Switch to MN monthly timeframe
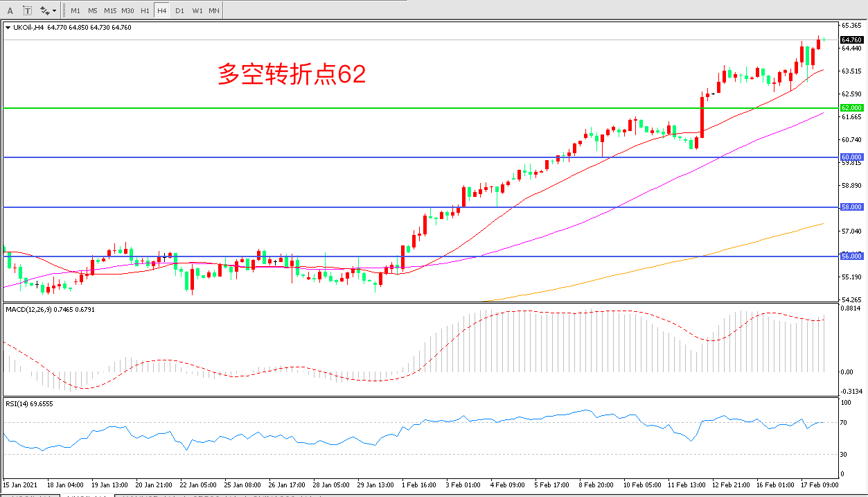Viewport: 868px width, 497px height. coord(214,10)
